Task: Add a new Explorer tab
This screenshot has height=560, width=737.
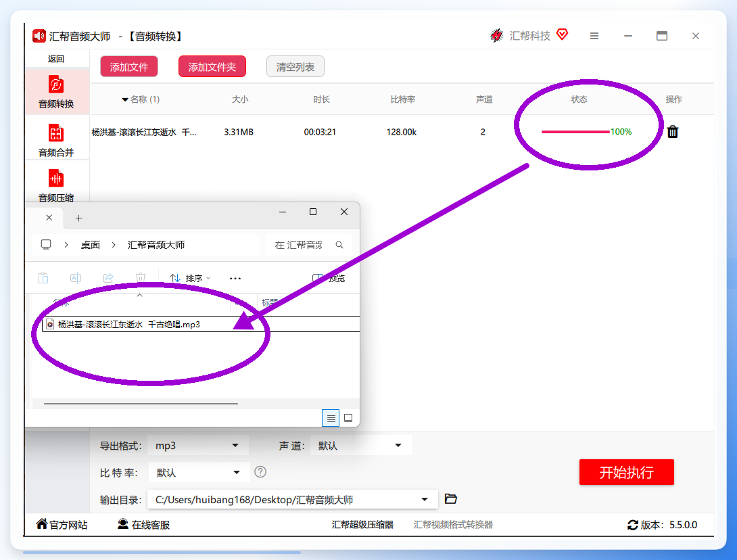Action: point(79,218)
